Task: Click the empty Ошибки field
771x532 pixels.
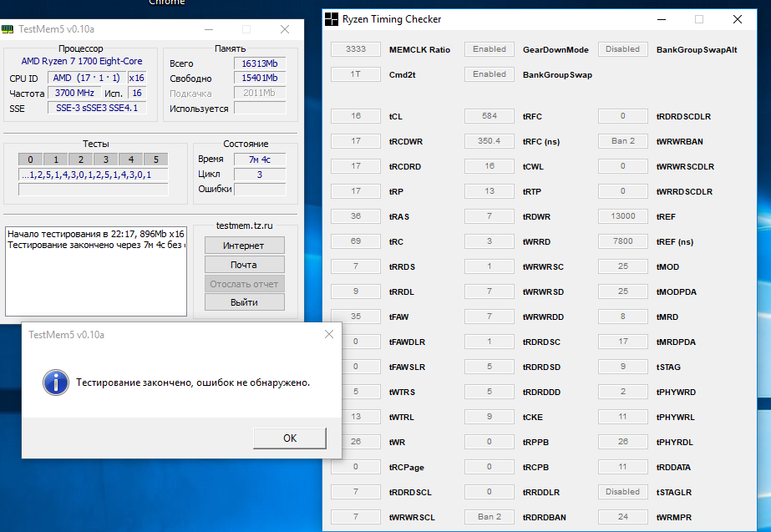Action: point(260,189)
